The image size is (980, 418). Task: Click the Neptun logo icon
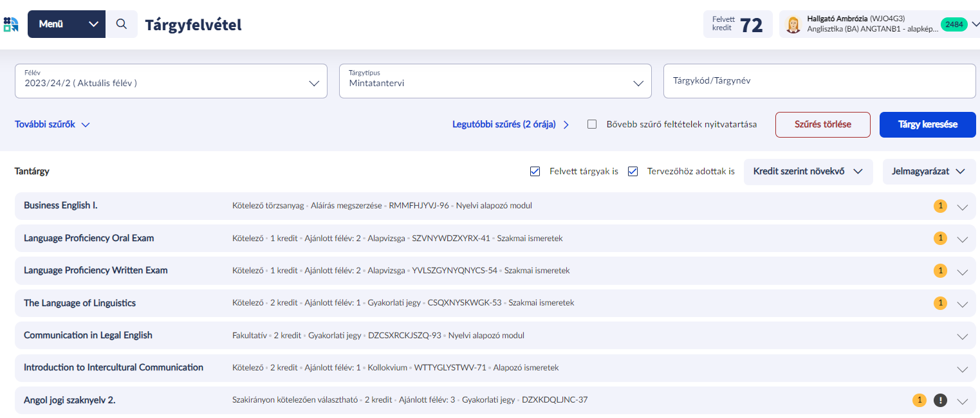click(11, 24)
